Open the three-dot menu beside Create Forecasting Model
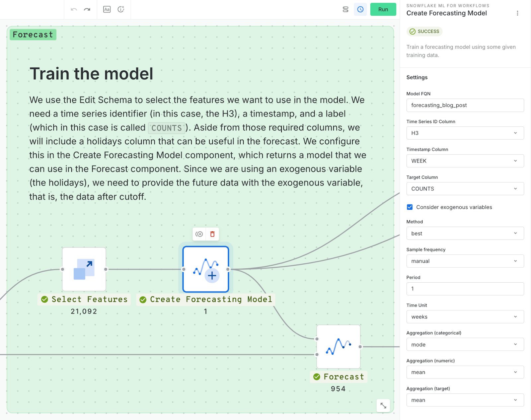This screenshot has width=531, height=420. click(x=517, y=13)
